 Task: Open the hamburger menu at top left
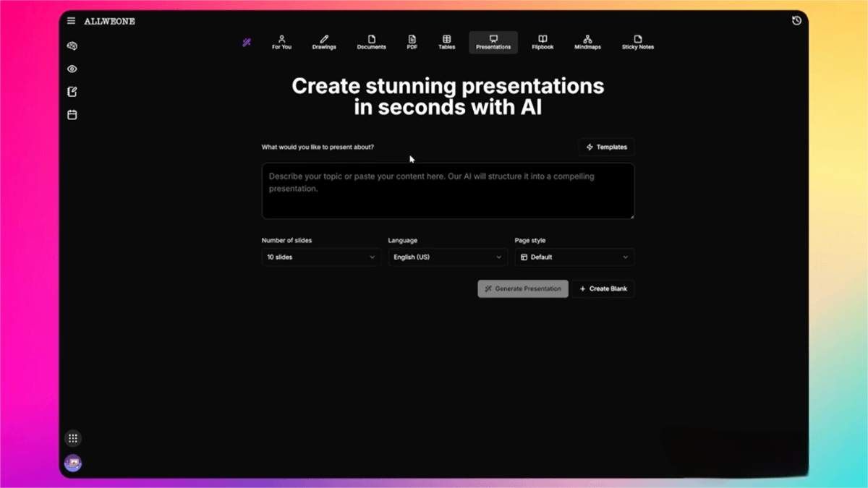[71, 20]
